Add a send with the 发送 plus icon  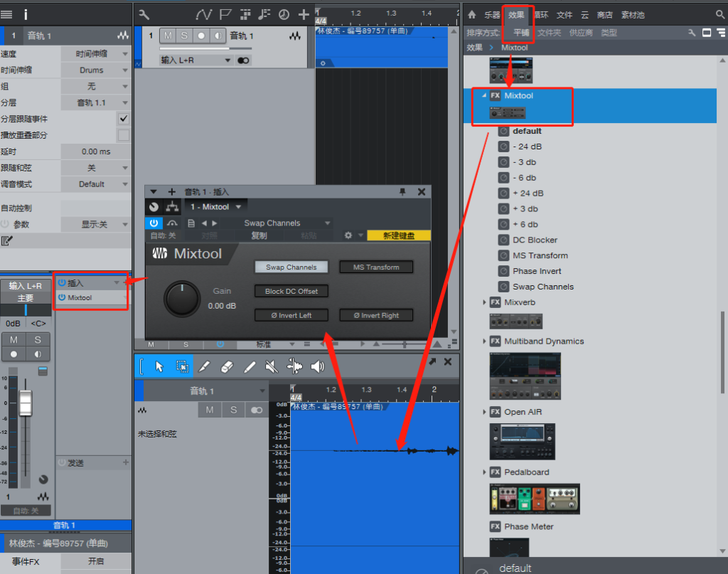coord(125,462)
